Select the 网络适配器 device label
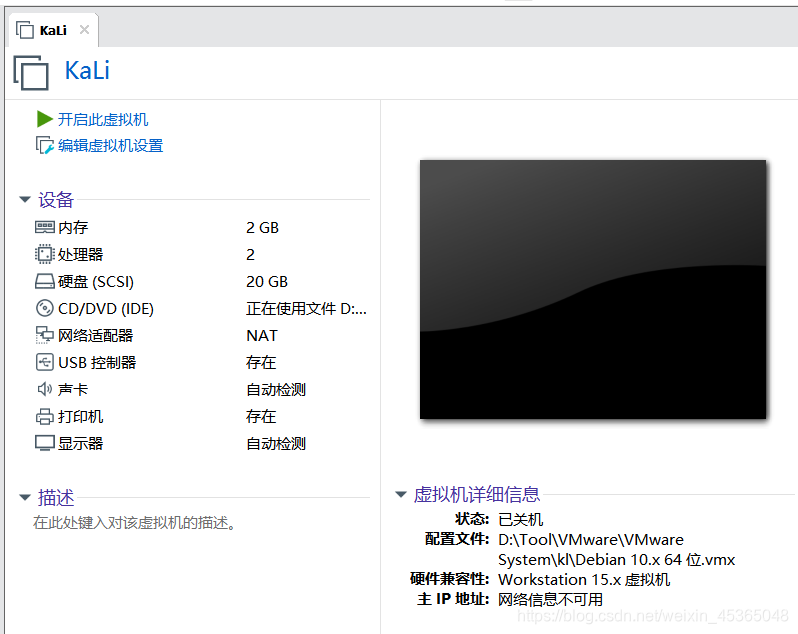This screenshot has width=798, height=634. (x=95, y=335)
